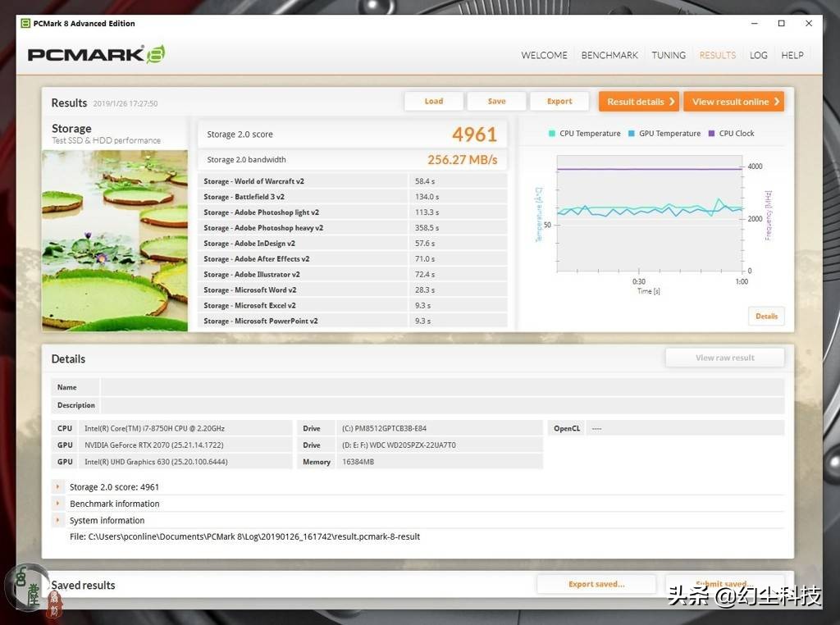Screen dimensions: 840x625
Task: Select Storage - Microsoft Word v2 row
Action: (352, 290)
